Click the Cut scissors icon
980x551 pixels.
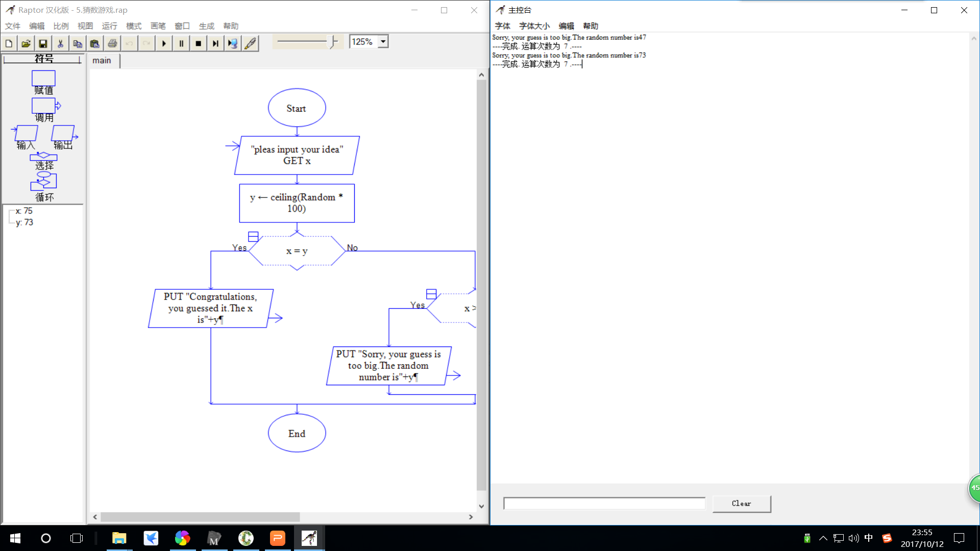pos(60,43)
